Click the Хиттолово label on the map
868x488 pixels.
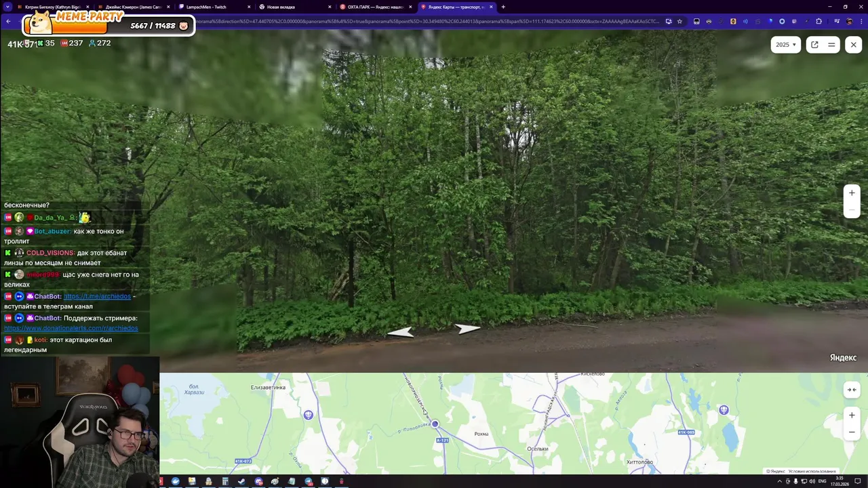click(639, 462)
